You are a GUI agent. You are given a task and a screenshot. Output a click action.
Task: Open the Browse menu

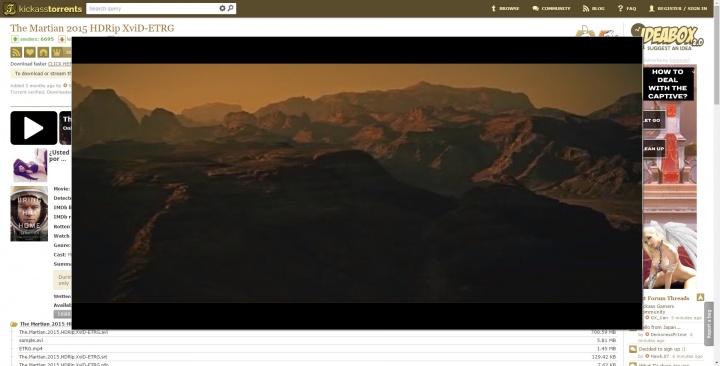point(505,8)
